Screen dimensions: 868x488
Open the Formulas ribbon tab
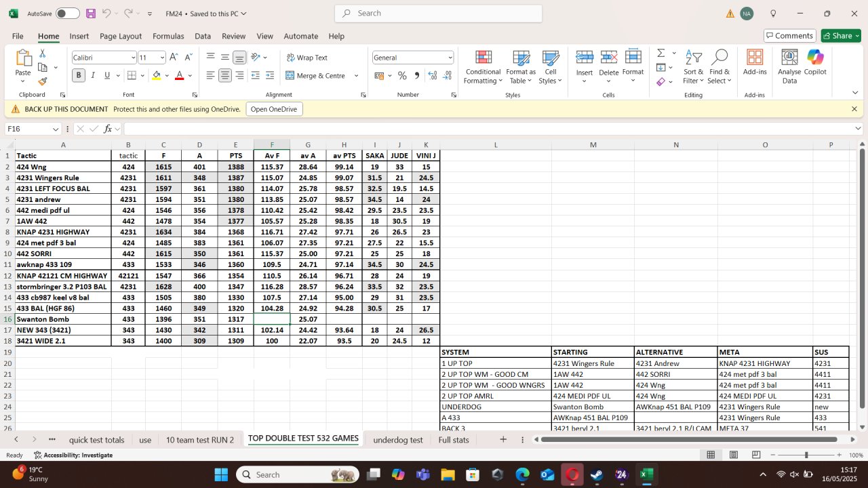(x=168, y=36)
